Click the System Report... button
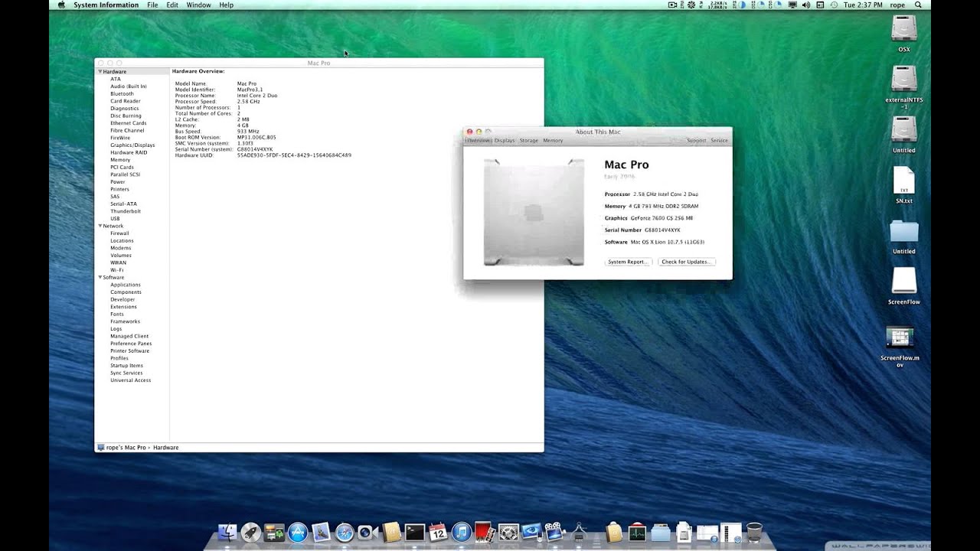 tap(628, 262)
